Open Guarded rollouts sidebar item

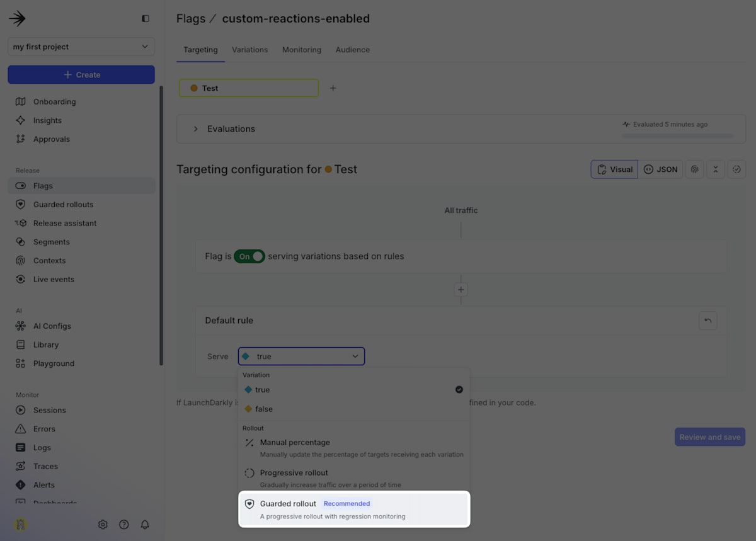coord(81,205)
